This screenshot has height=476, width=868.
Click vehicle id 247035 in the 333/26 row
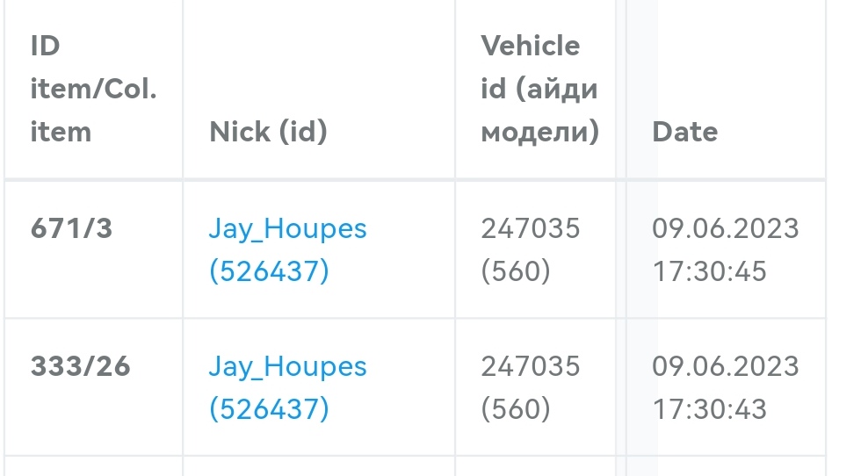[531, 365]
